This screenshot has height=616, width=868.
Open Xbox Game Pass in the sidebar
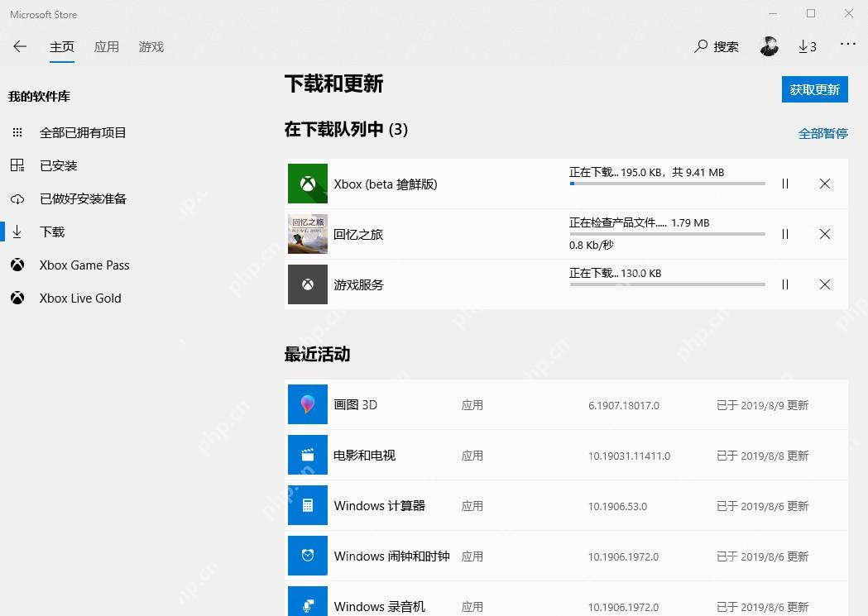(84, 265)
